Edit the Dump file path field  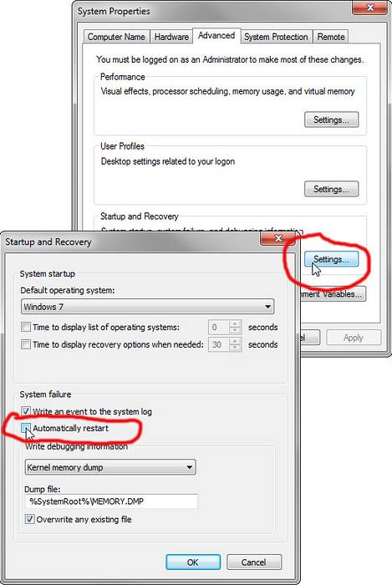point(111,501)
